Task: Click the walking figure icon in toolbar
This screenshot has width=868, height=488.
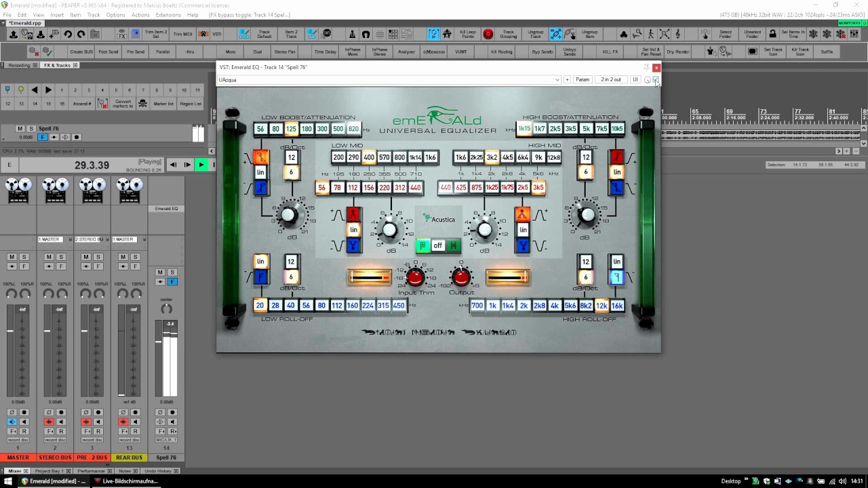Action: click(x=650, y=34)
